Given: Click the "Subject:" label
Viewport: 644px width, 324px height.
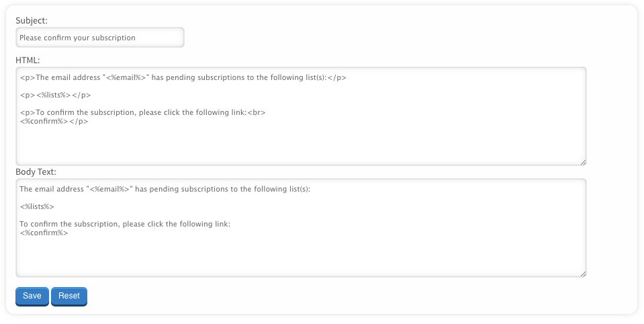Looking at the screenshot, I should 32,21.
